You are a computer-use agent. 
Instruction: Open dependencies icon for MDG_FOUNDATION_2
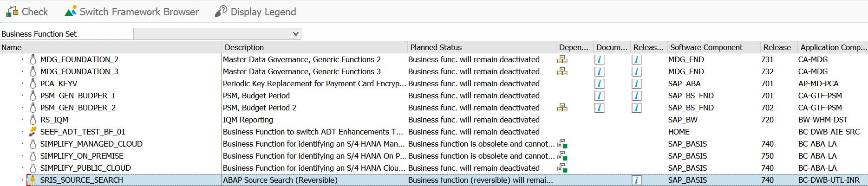tap(562, 59)
